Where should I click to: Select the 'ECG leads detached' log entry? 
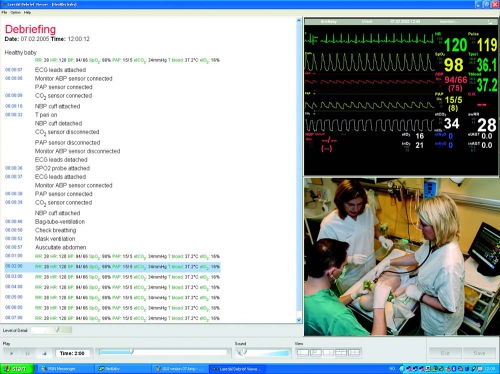click(x=61, y=160)
